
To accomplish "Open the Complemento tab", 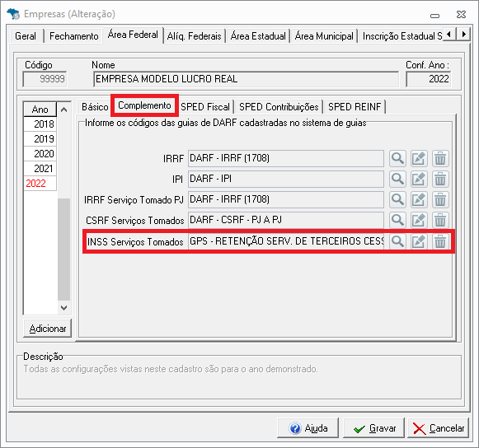I will tap(144, 105).
